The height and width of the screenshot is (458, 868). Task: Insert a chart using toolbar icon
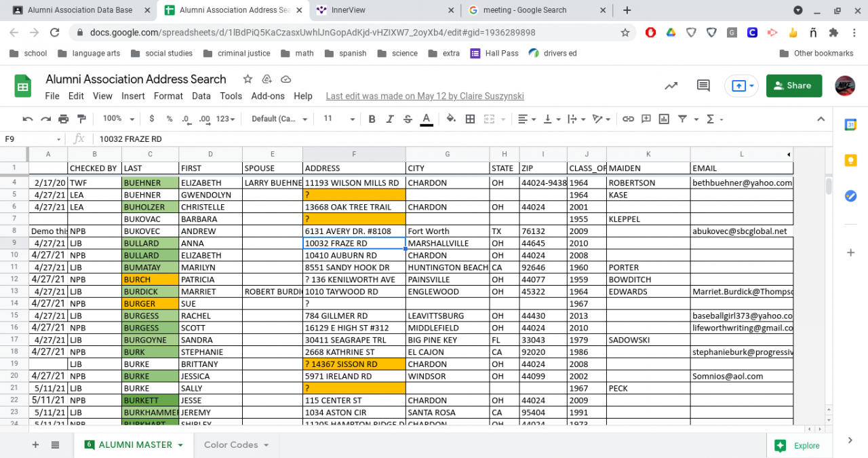pos(664,119)
